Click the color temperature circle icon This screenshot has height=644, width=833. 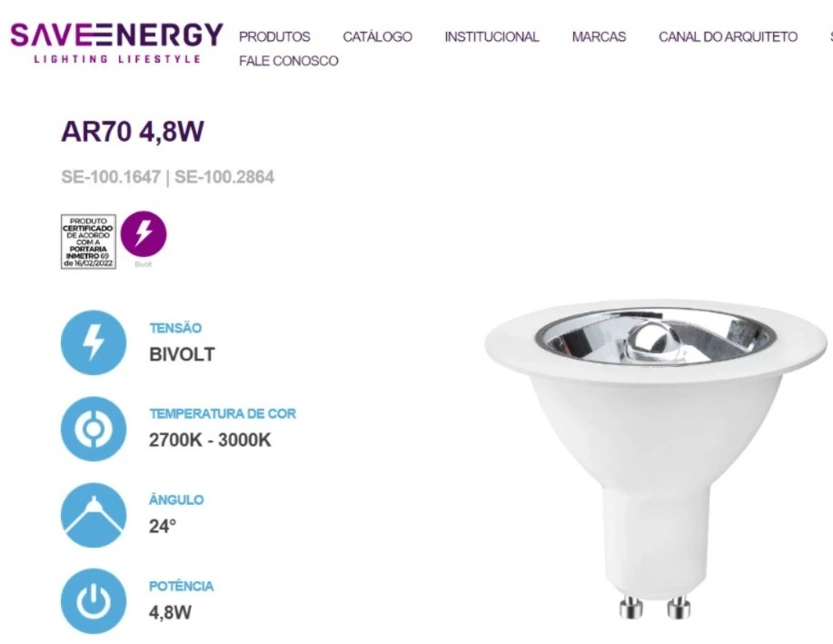(x=94, y=429)
